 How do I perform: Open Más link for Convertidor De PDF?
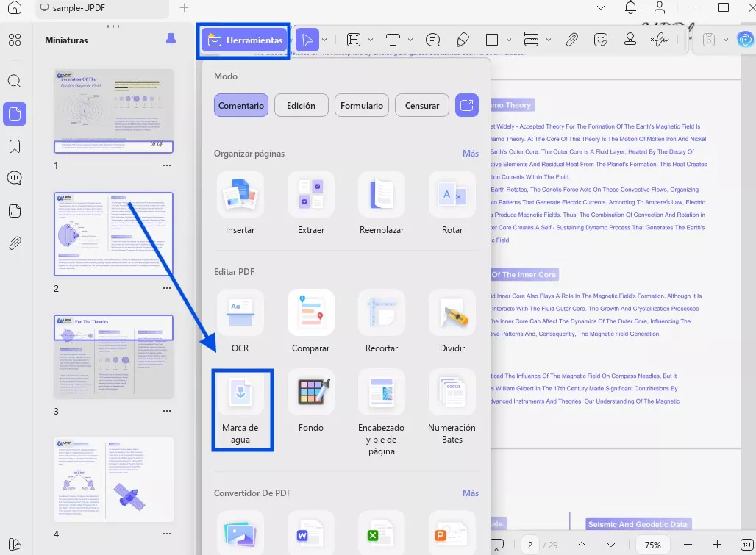[x=471, y=493]
